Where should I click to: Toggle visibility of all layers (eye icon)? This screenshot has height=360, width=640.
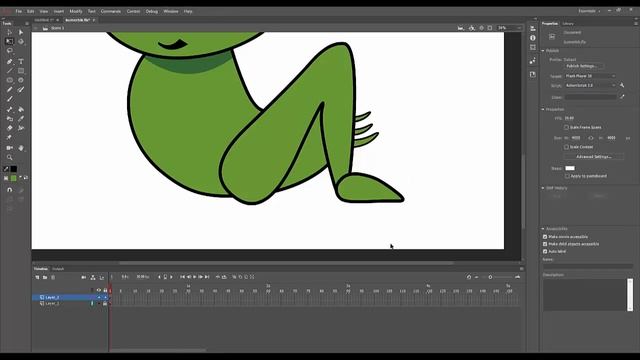[x=99, y=290]
